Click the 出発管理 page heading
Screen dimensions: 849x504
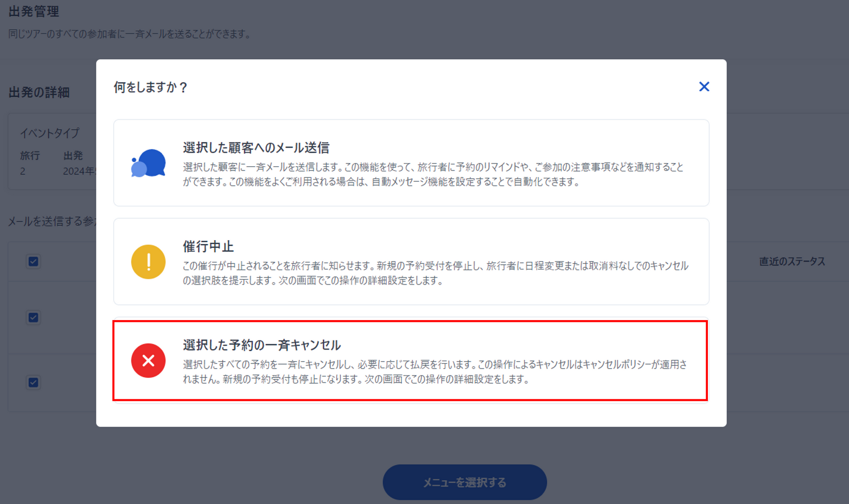point(34,11)
